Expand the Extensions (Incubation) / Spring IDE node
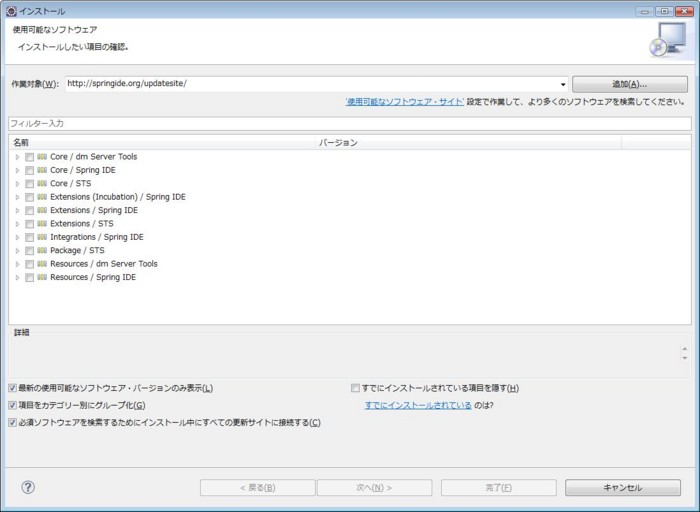Screen dimensions: 700x512 [17, 197]
